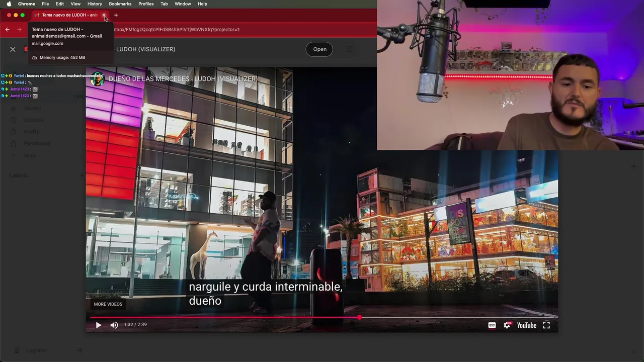644x362 pixels.
Task: Enter fullscreen with the player's fullscreen icon
Action: pos(546,325)
